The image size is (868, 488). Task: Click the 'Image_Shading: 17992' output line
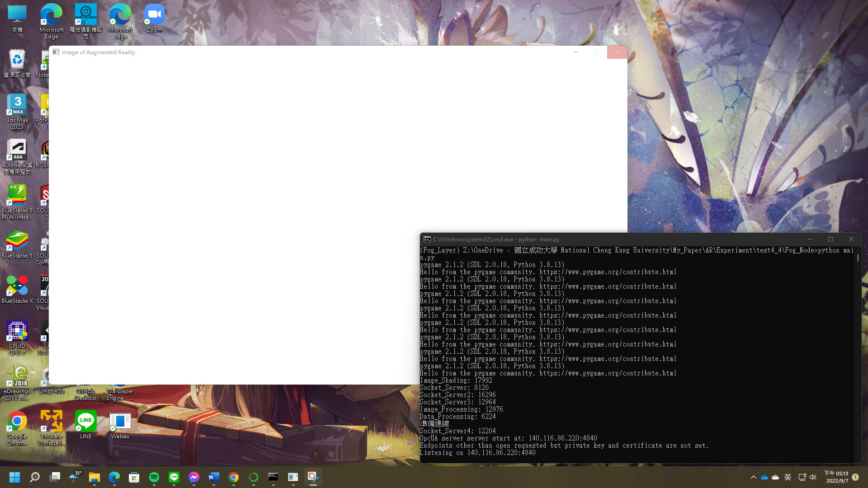[456, 380]
